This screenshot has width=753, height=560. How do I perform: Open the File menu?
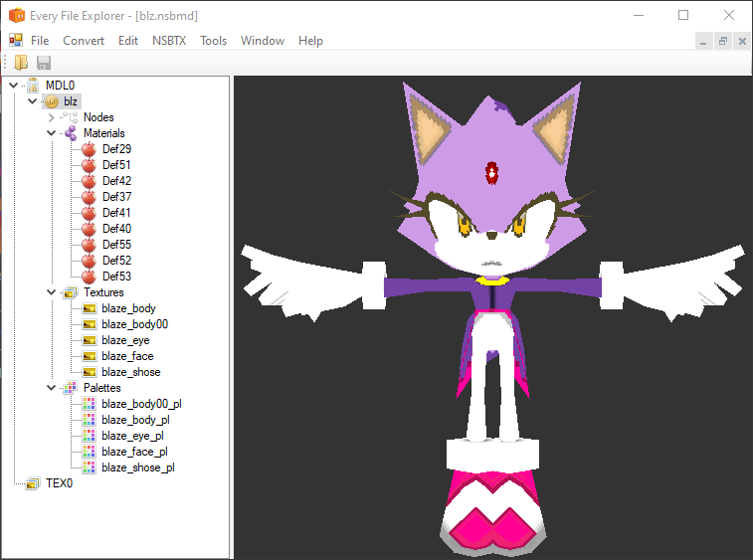(x=40, y=41)
